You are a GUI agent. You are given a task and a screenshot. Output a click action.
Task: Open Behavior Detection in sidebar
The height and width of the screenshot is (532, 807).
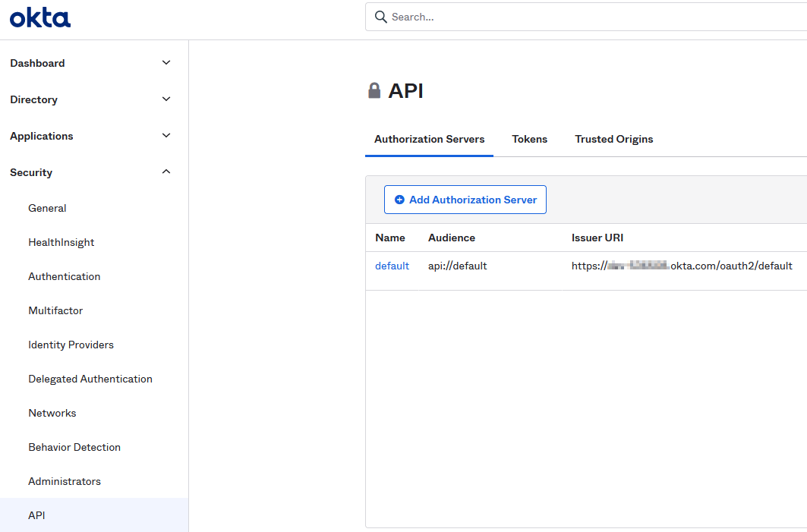pyautogui.click(x=74, y=447)
